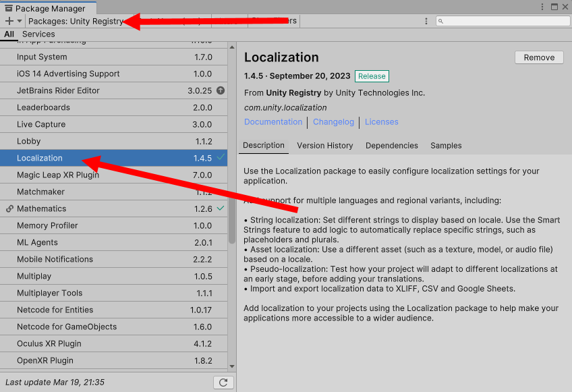Select the ML Agents package

pyautogui.click(x=113, y=242)
